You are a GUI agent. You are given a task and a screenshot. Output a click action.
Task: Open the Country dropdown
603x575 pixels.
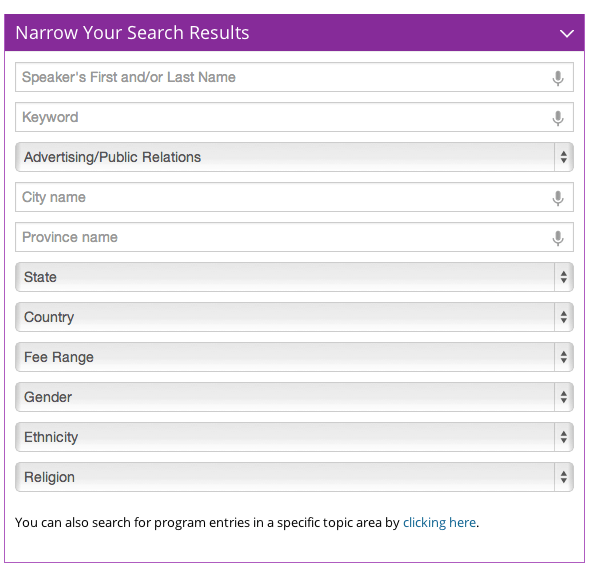point(294,317)
